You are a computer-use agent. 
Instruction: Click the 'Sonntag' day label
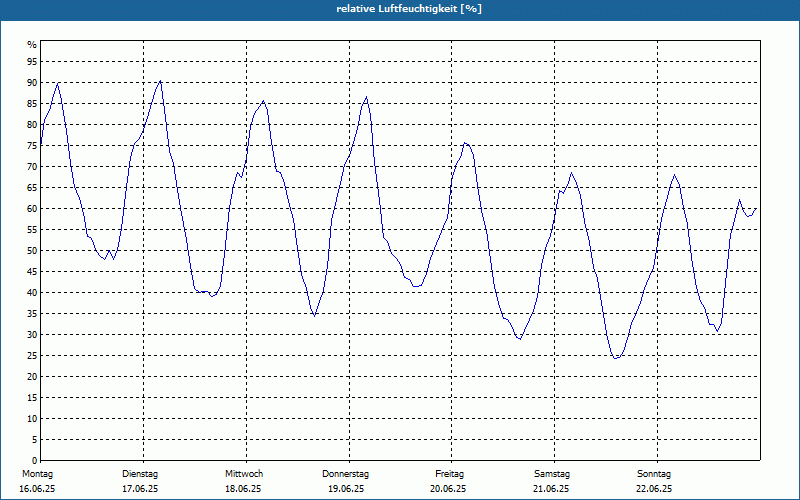pyautogui.click(x=654, y=474)
